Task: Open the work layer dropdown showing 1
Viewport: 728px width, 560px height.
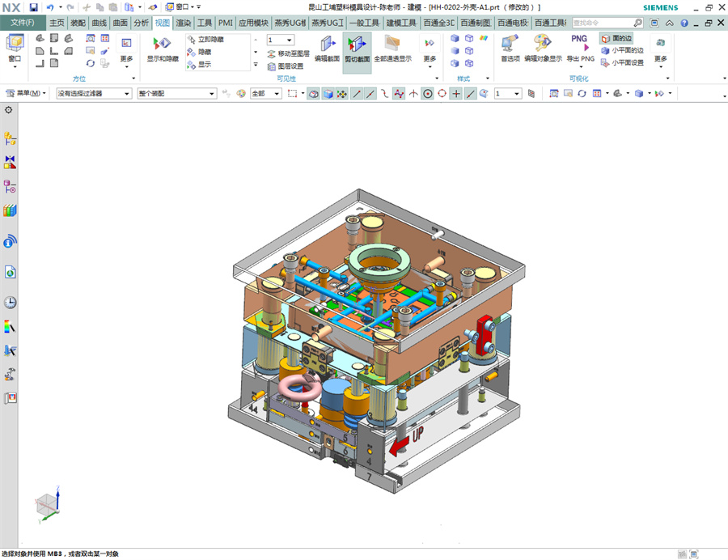Action: click(x=280, y=40)
